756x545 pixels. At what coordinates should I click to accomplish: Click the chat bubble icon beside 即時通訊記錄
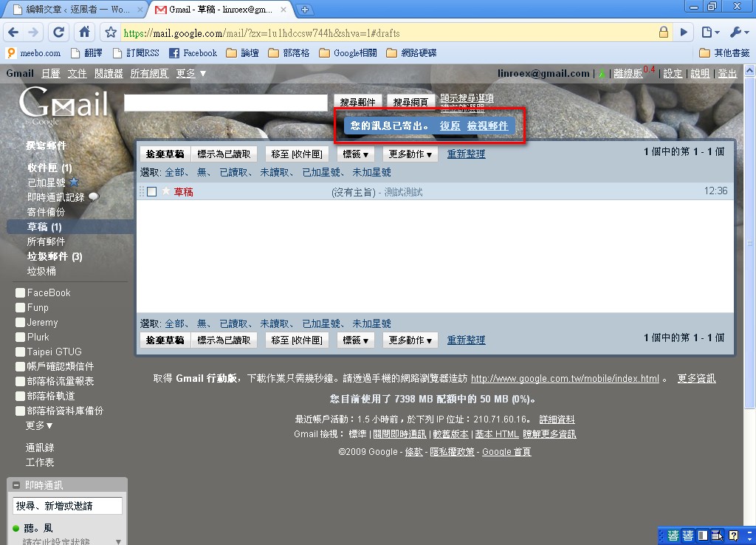click(94, 196)
